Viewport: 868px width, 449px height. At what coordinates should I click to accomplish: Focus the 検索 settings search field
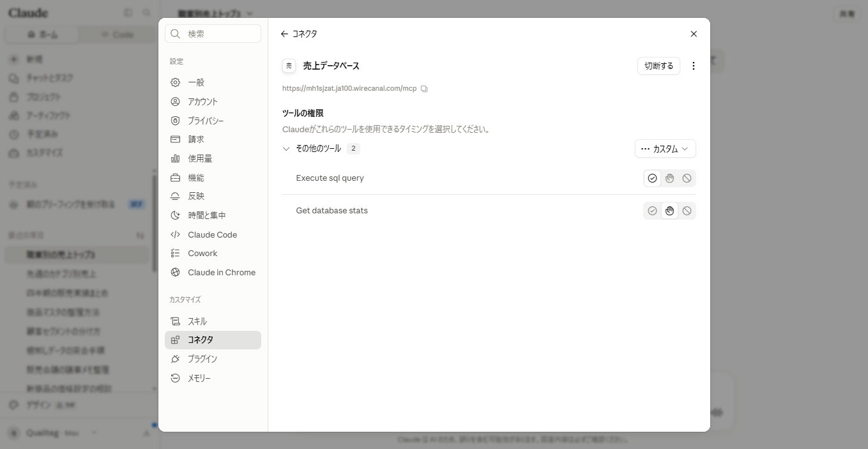pyautogui.click(x=213, y=34)
